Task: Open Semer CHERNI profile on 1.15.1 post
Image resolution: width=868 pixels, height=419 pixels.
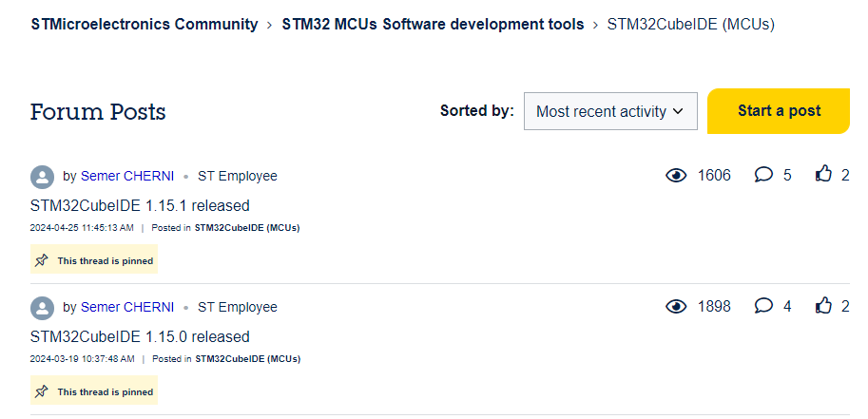Action: 127,176
